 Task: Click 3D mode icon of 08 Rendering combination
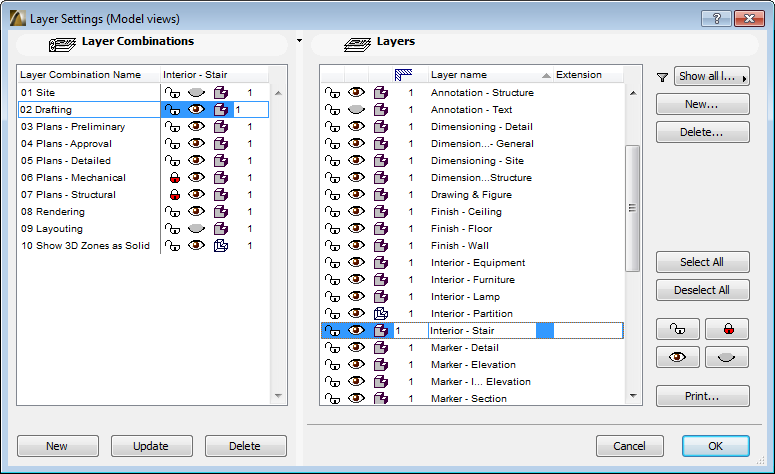point(220,212)
